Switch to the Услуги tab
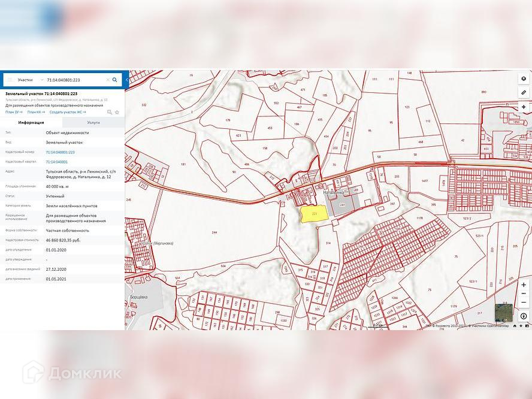532x399 pixels. [x=93, y=122]
